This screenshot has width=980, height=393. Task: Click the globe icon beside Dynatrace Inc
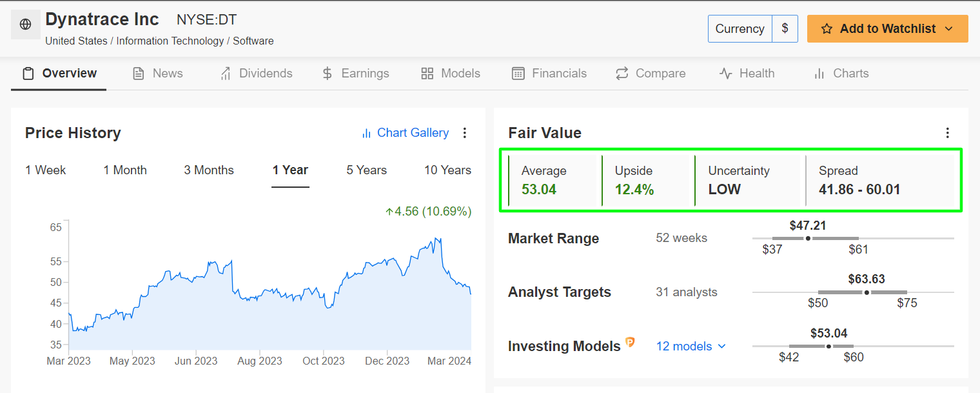(x=26, y=25)
